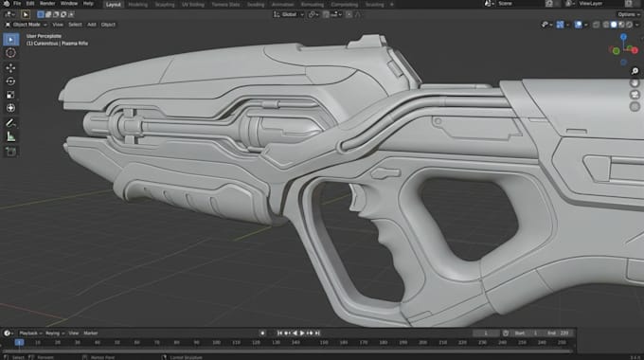Click the add workspace plus icon
644x360 pixels.
[x=391, y=4]
